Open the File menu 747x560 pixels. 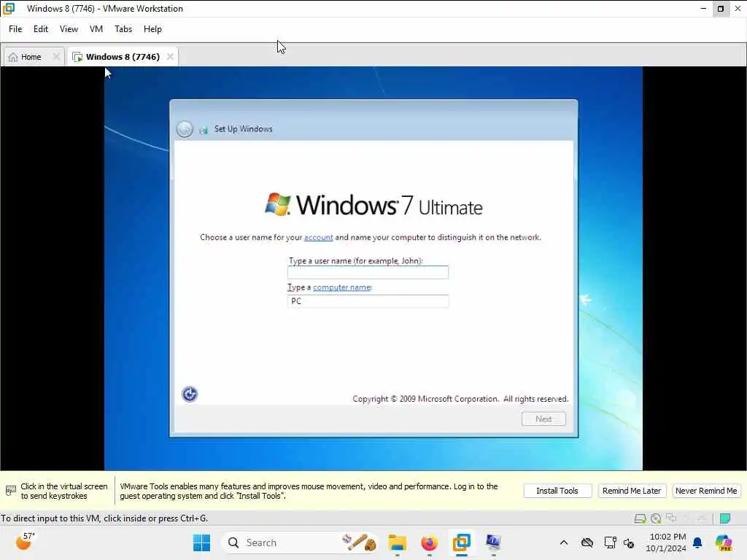(15, 29)
